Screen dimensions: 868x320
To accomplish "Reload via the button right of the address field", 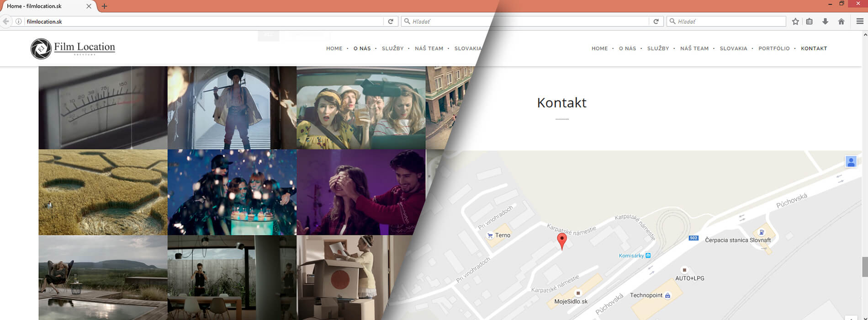I will pyautogui.click(x=391, y=21).
